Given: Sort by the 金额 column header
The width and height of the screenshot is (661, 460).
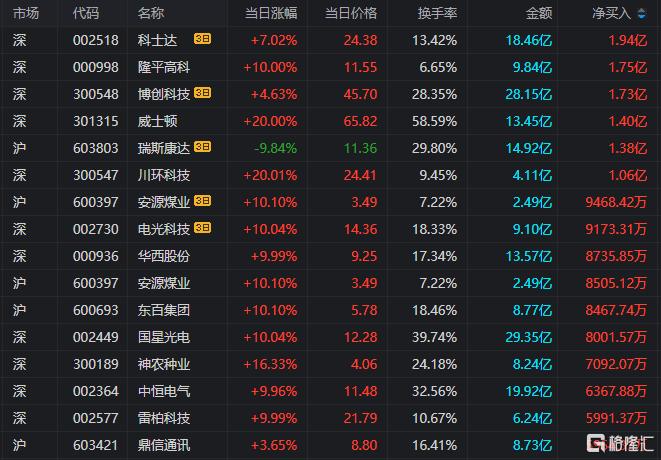Looking at the screenshot, I should pos(539,13).
